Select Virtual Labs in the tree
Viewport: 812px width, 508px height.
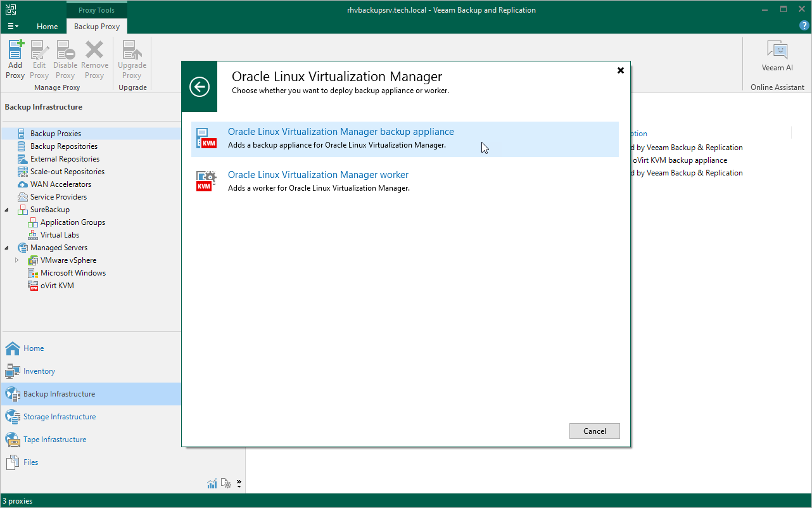(x=60, y=235)
